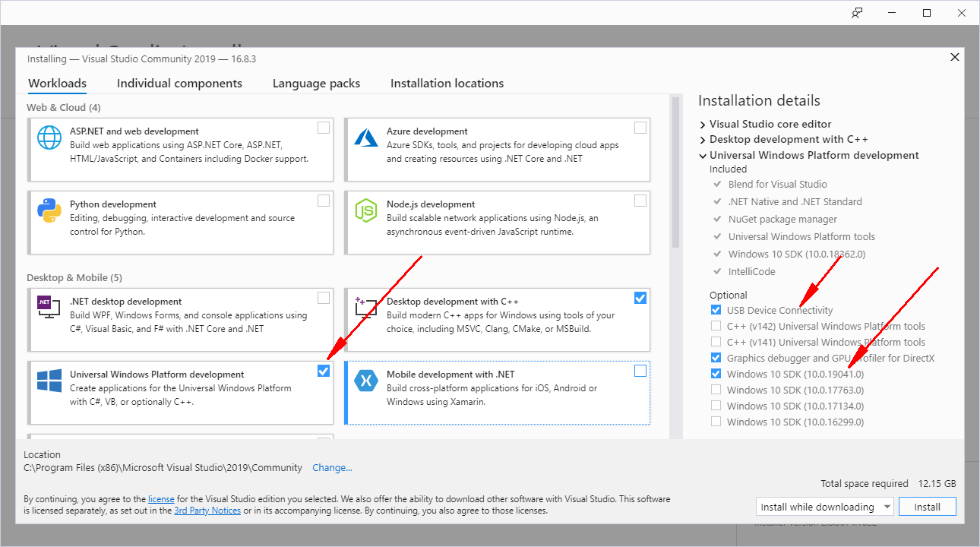Click the Universal Windows Platform tools item
The height and width of the screenshot is (547, 980).
(801, 236)
